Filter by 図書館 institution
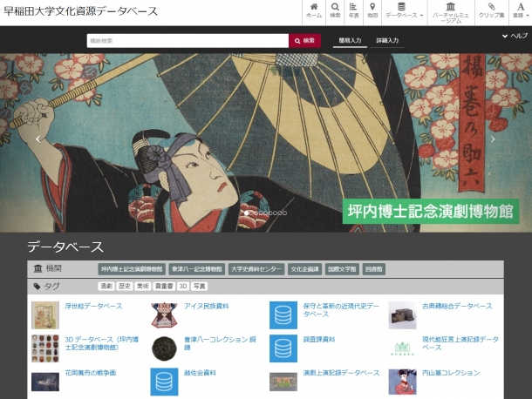532x399 pixels. (373, 269)
